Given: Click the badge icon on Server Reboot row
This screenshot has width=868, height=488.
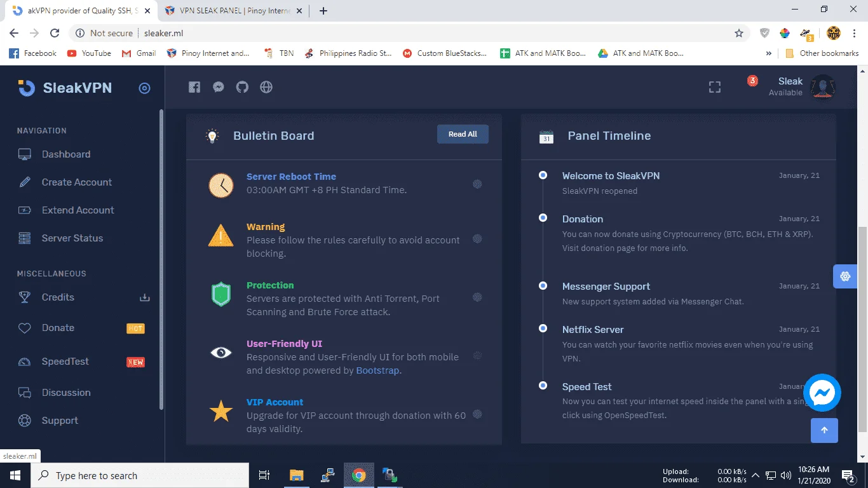Looking at the screenshot, I should 477,184.
